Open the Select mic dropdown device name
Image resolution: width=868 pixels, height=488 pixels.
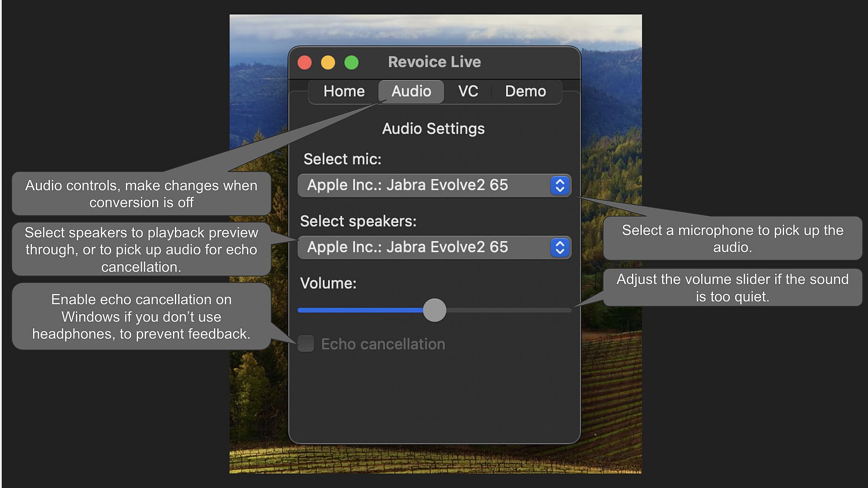pyautogui.click(x=408, y=185)
